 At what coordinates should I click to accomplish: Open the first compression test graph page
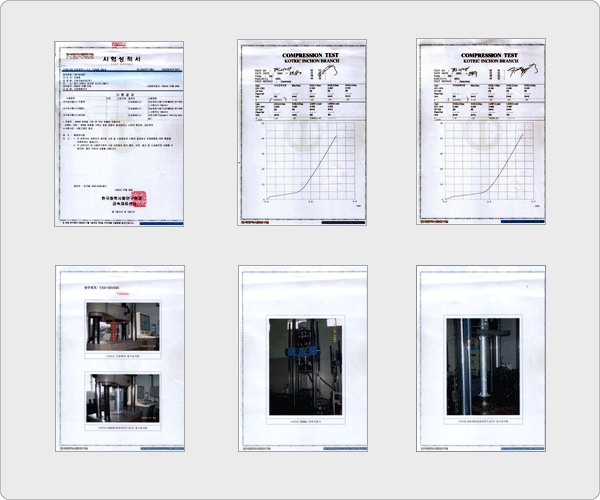tap(302, 132)
